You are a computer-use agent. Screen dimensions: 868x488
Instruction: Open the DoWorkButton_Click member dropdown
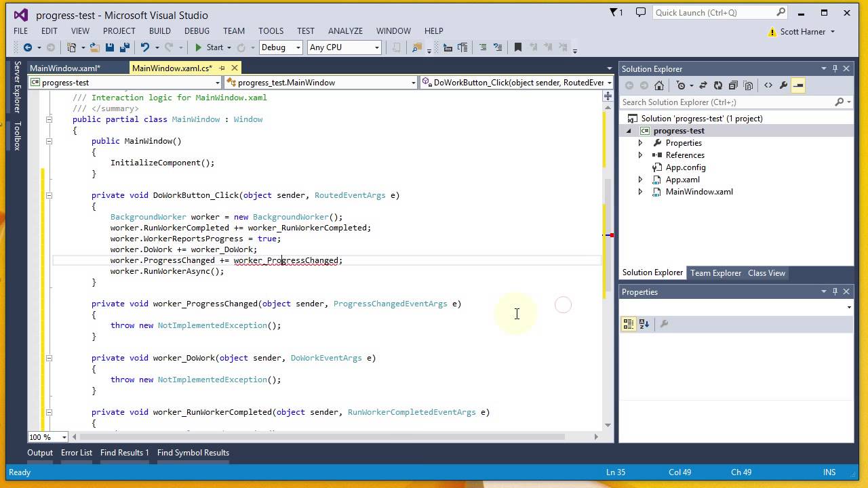(609, 83)
